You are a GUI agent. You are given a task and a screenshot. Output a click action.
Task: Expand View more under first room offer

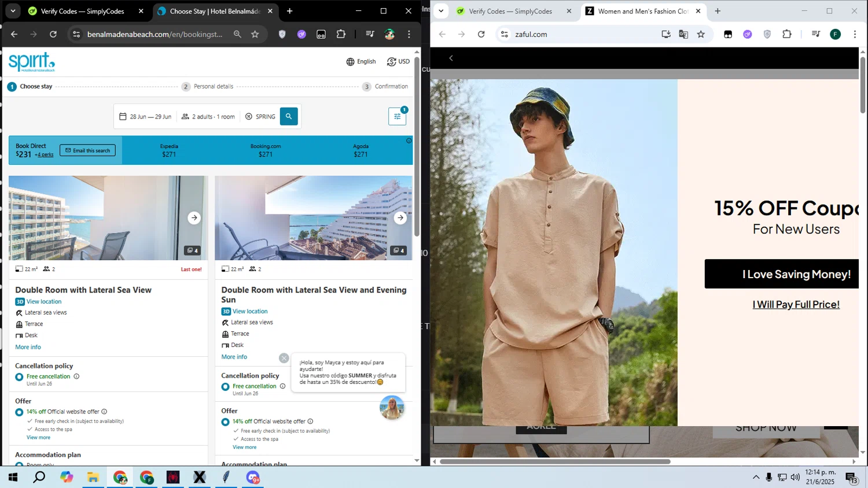[x=38, y=438]
